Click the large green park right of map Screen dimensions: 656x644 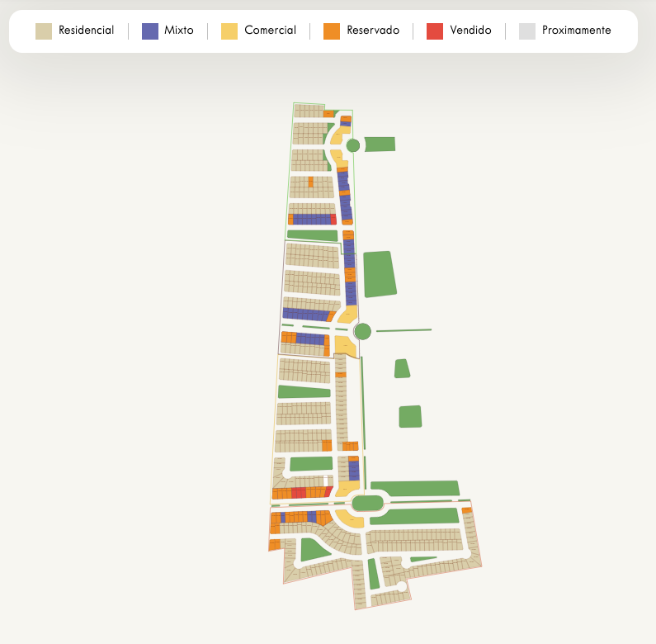point(380,274)
